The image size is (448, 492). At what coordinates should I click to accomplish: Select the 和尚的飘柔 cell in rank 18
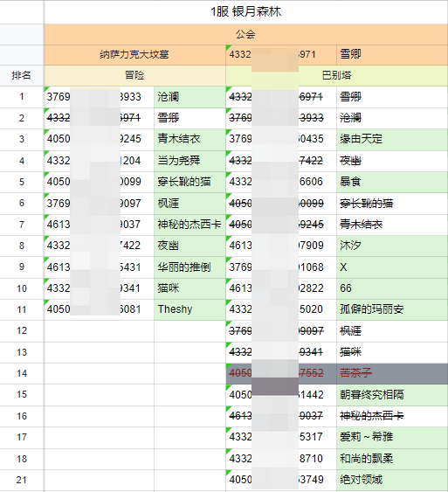(392, 459)
